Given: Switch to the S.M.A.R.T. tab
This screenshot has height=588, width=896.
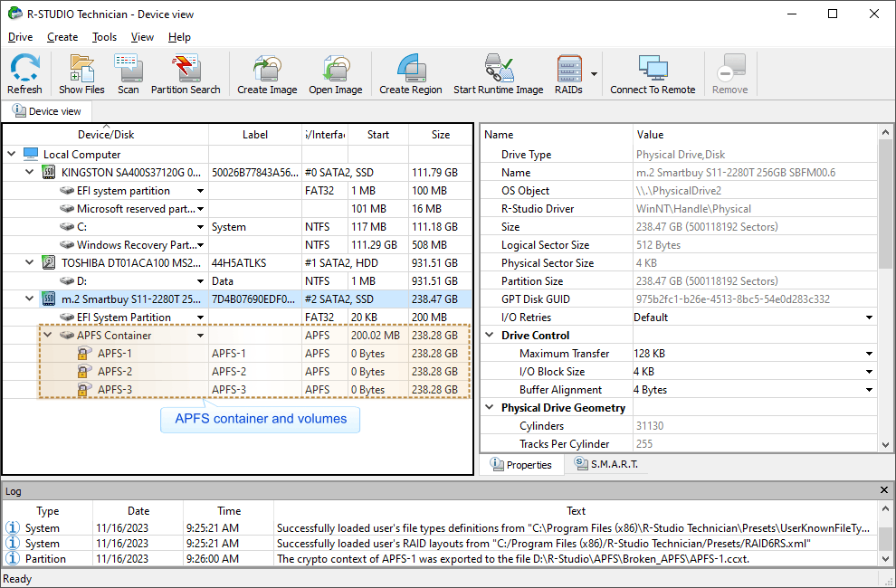Looking at the screenshot, I should 606,464.
